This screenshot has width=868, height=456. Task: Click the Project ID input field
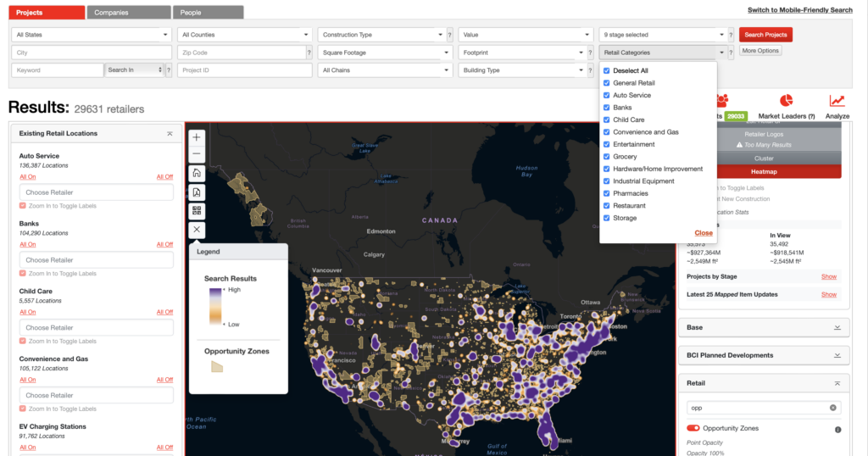point(245,70)
